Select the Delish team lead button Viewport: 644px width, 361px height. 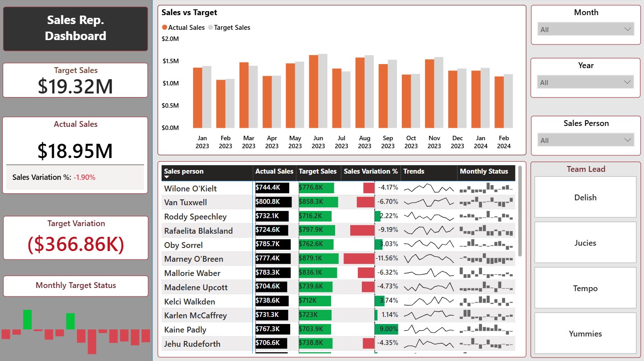point(585,197)
